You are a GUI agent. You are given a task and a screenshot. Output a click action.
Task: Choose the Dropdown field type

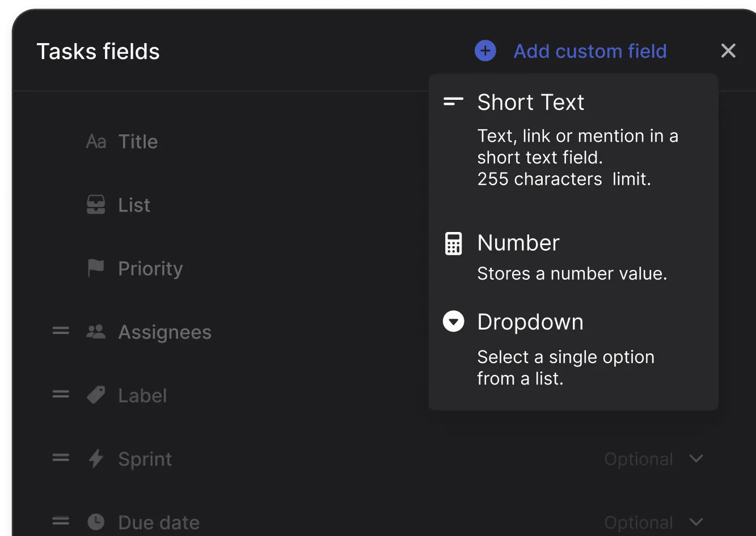click(x=530, y=322)
